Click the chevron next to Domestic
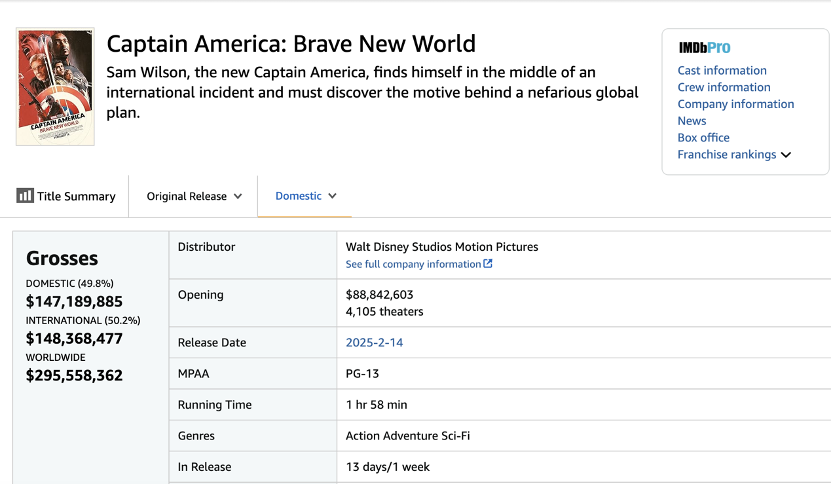Viewport: 832px width, 484px height. click(x=332, y=196)
